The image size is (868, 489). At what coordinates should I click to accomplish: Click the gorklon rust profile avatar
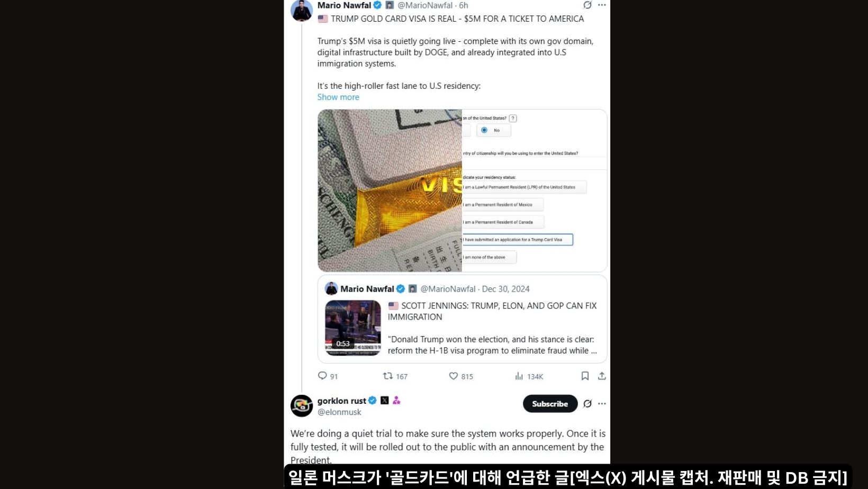pyautogui.click(x=302, y=406)
